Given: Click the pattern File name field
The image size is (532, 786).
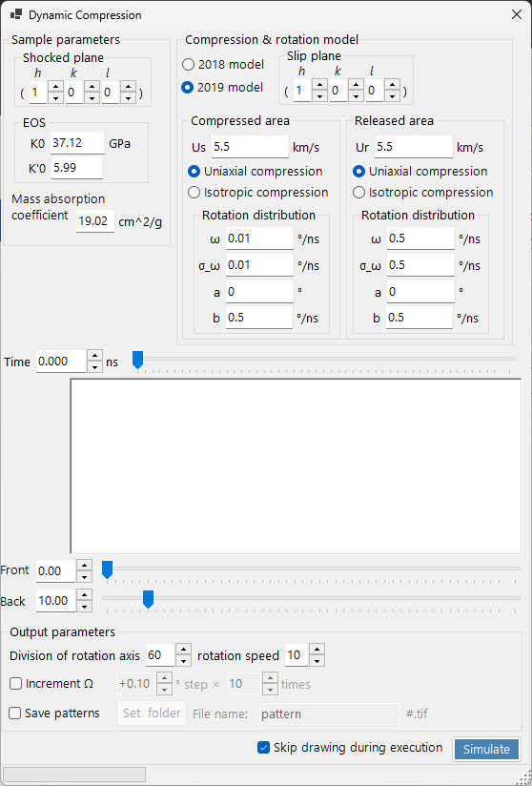Looking at the screenshot, I should point(330,714).
